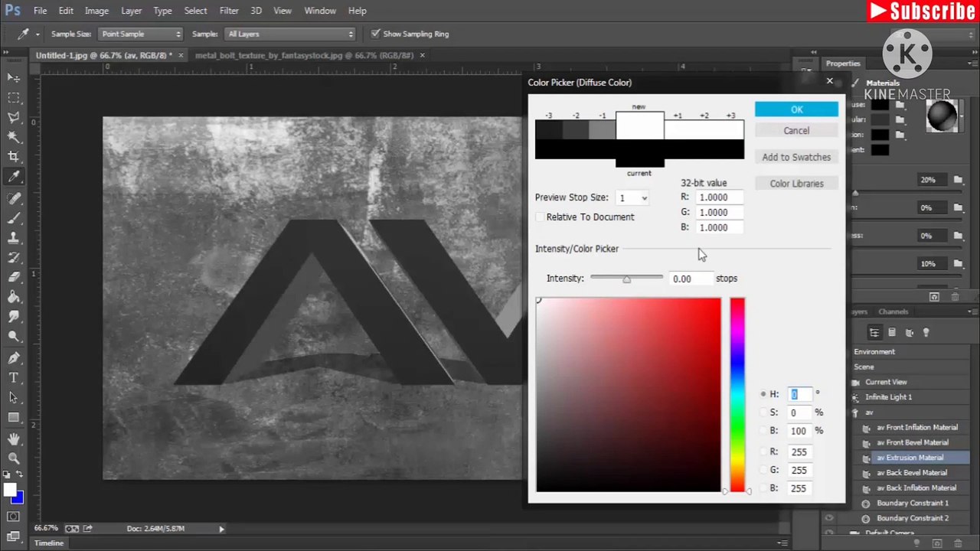Select the Eyedropper tool in toolbox
980x551 pixels.
click(14, 177)
